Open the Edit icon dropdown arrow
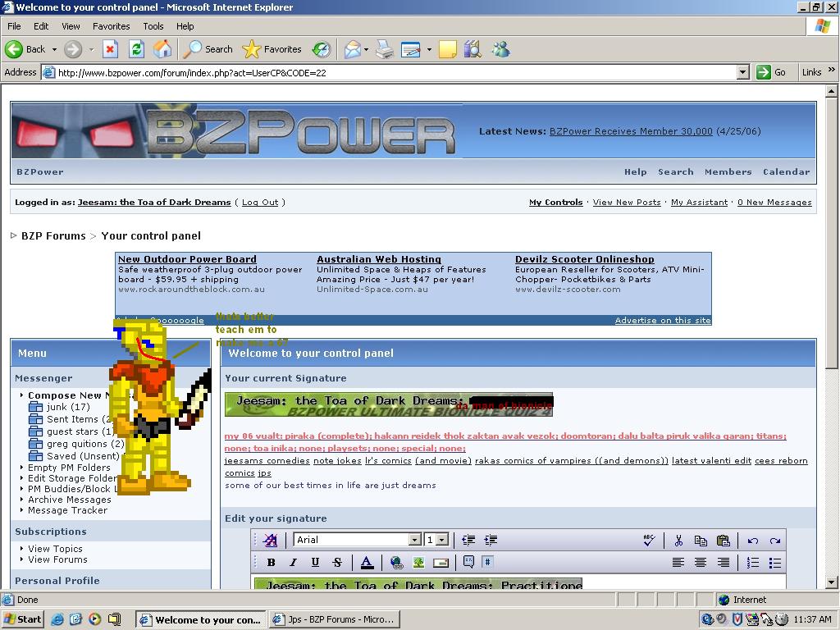Viewport: 840px width, 630px height. coord(429,49)
